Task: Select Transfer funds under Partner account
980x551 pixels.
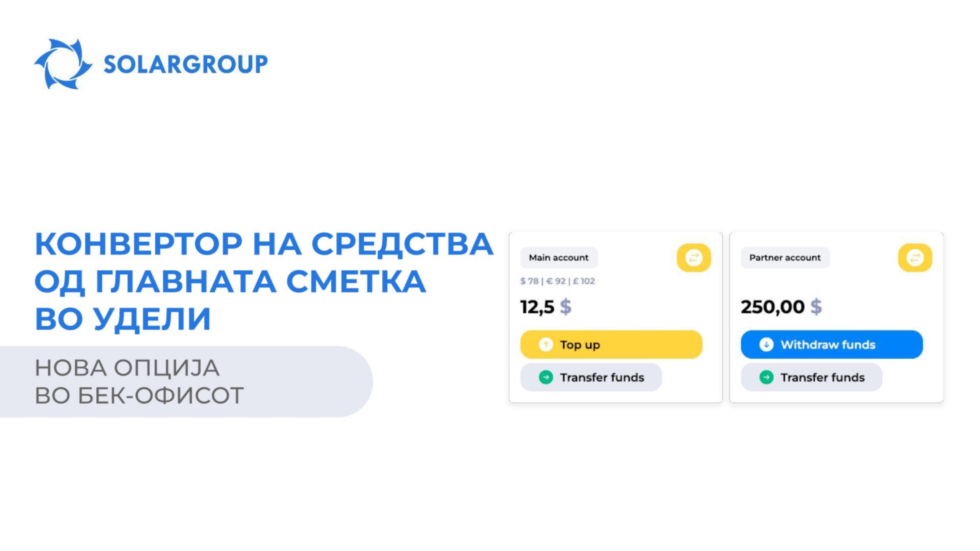Action: (x=812, y=377)
